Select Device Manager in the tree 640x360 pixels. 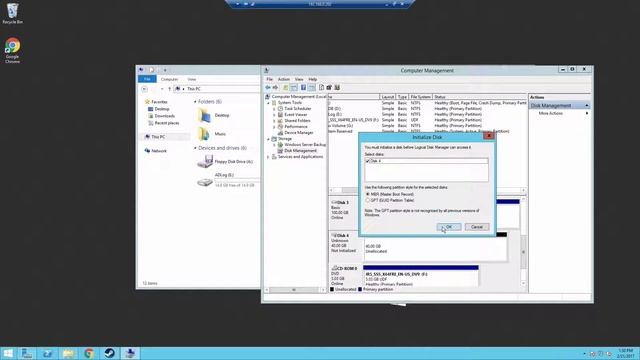click(x=299, y=133)
